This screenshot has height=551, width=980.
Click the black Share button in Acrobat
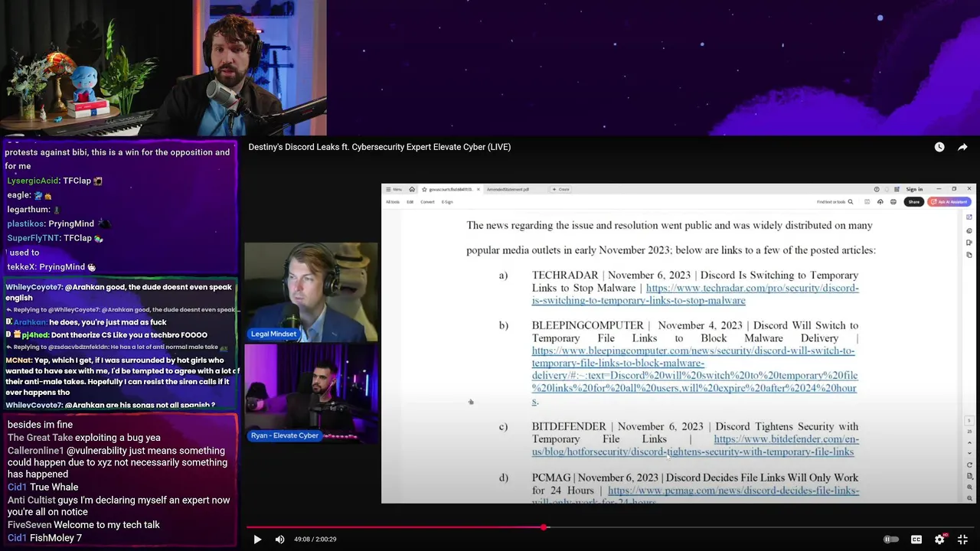tap(914, 202)
